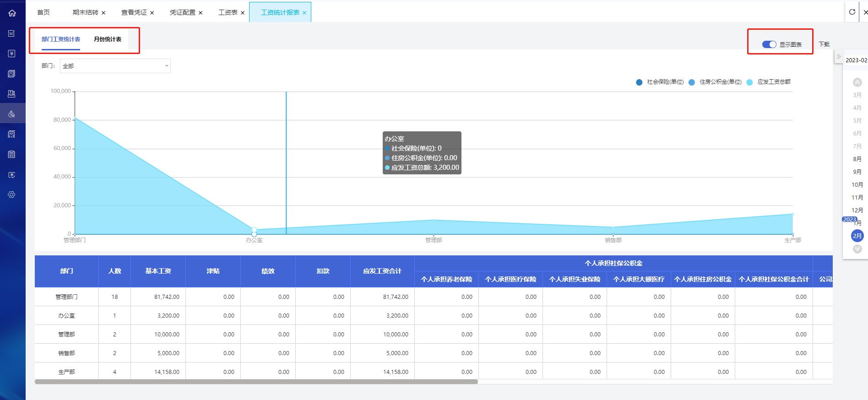The height and width of the screenshot is (400, 868).
Task: Select 8月 in month list
Action: point(857,159)
